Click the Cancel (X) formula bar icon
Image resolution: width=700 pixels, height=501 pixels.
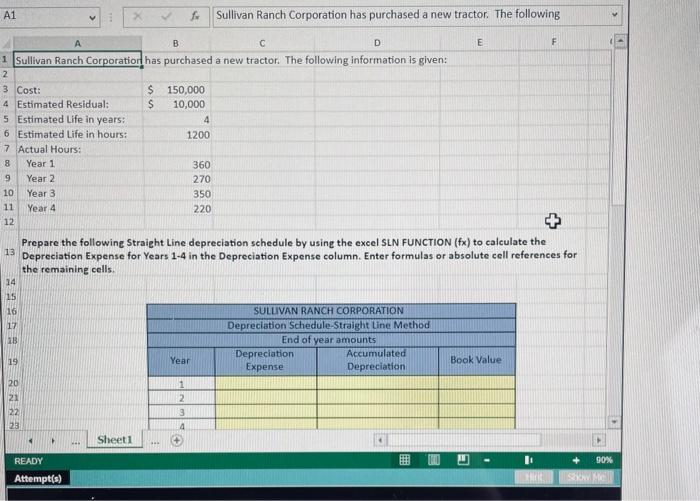[137, 17]
